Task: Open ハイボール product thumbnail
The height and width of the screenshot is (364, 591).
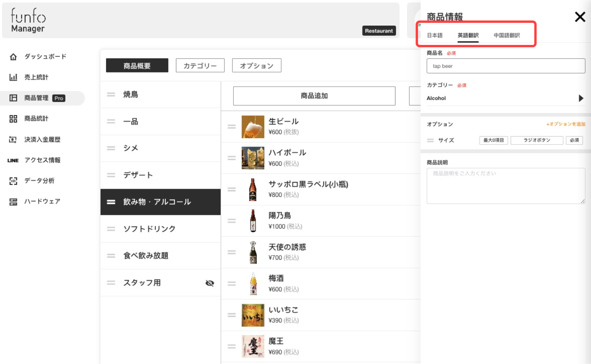Action: point(253,158)
